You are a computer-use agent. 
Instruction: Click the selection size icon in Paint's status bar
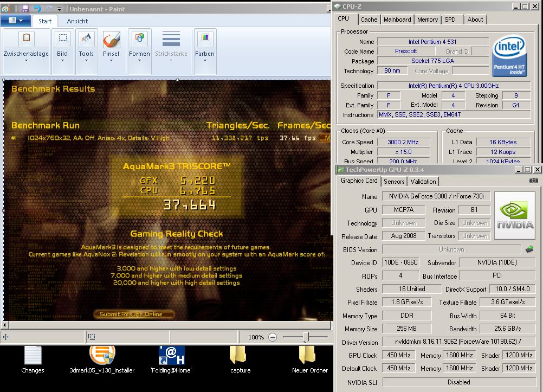(92, 337)
